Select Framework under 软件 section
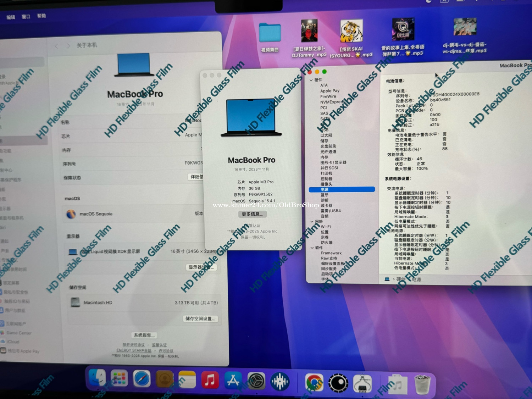 click(331, 253)
